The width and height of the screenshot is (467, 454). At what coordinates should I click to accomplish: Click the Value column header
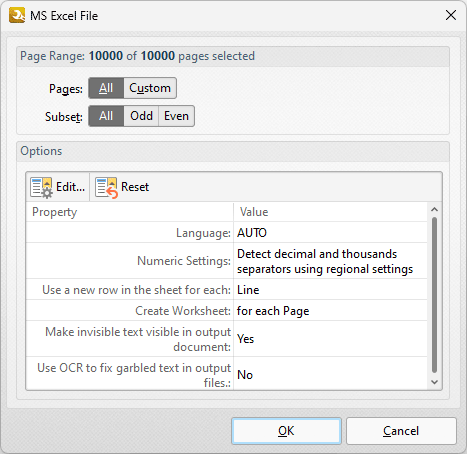[330, 212]
